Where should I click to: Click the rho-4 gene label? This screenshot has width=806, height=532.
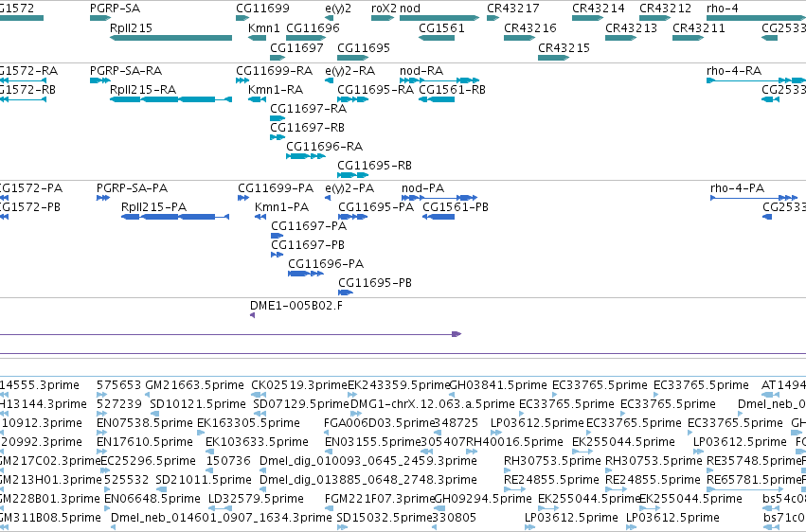tap(723, 9)
